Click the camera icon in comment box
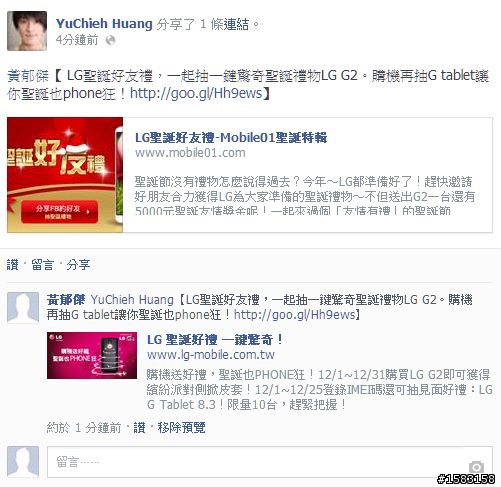The height and width of the screenshot is (487, 501). 476,466
